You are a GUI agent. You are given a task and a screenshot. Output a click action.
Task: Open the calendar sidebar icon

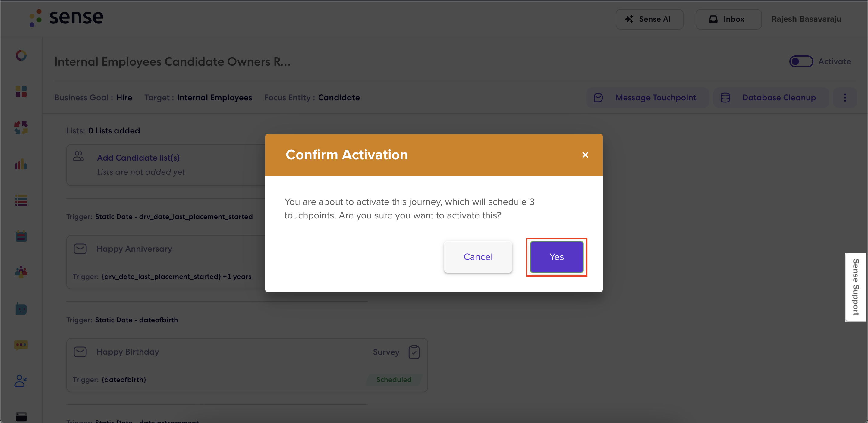(21, 236)
